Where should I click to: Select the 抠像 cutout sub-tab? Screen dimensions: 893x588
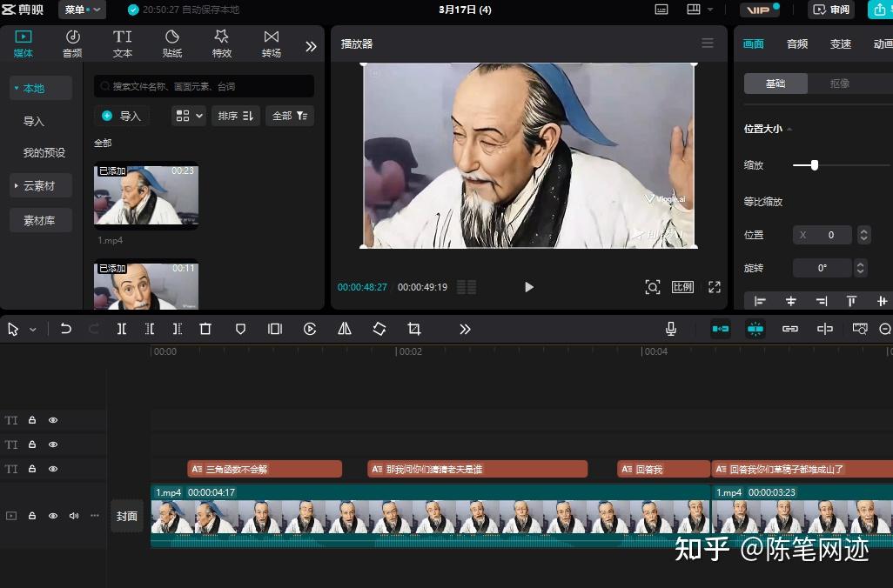point(839,84)
